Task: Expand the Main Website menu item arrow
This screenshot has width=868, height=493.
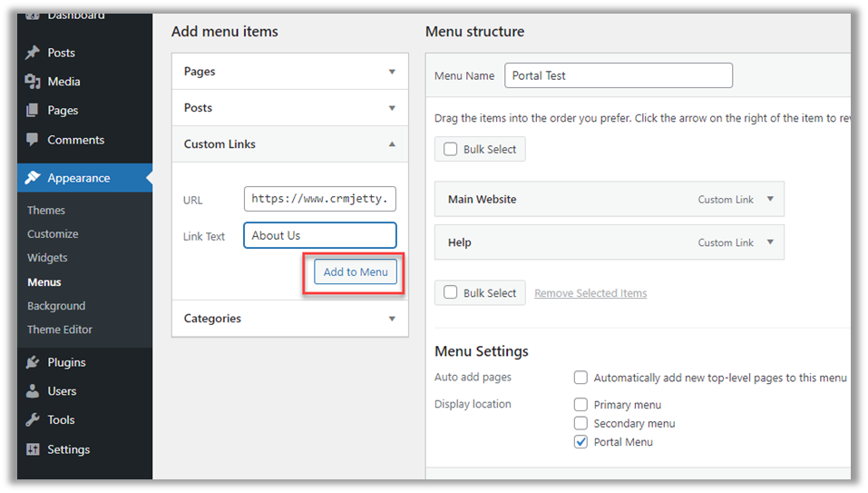Action: (x=770, y=200)
